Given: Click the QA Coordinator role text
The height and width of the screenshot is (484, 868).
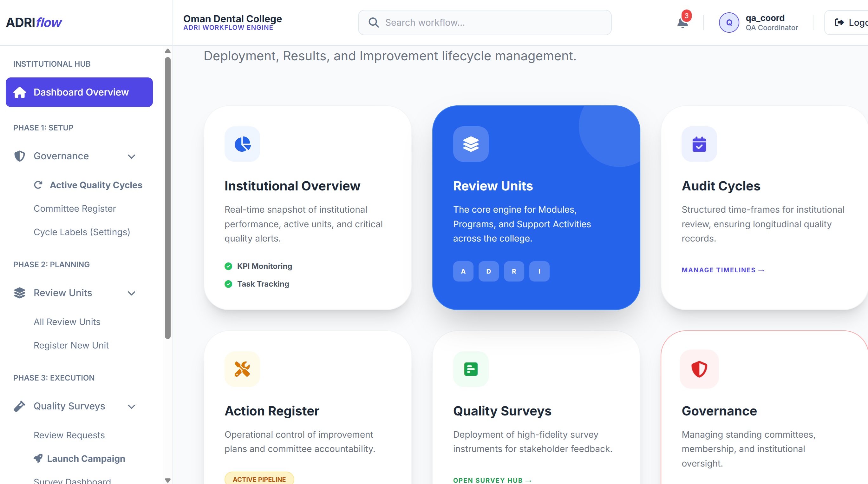Looking at the screenshot, I should [x=772, y=28].
